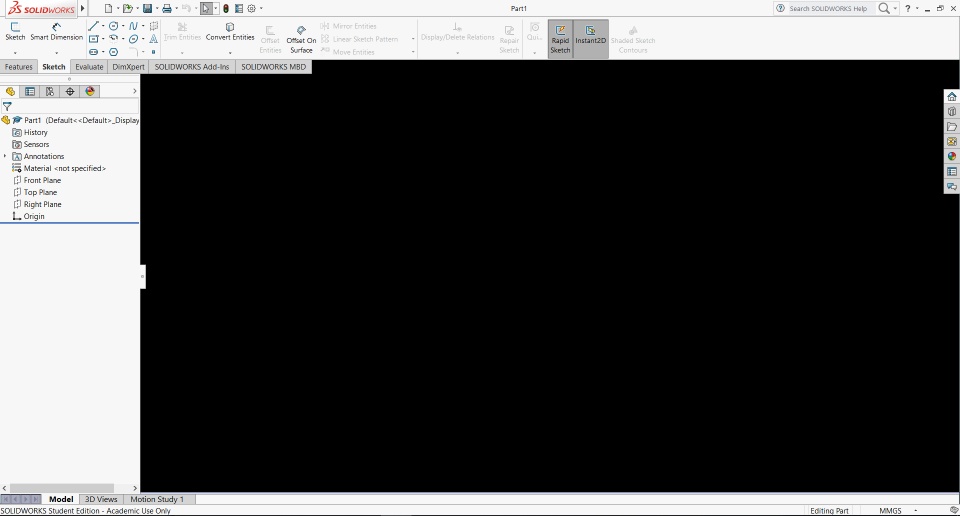
Task: Open the dropdown arrow under Sketch button
Action: [15, 53]
